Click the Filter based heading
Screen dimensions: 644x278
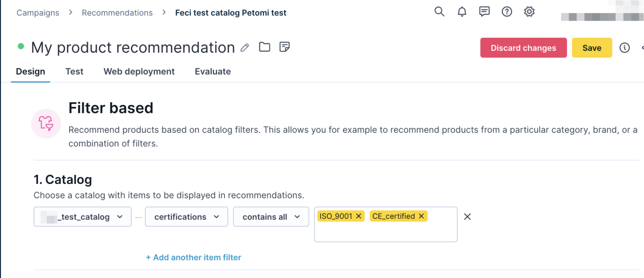click(x=111, y=108)
